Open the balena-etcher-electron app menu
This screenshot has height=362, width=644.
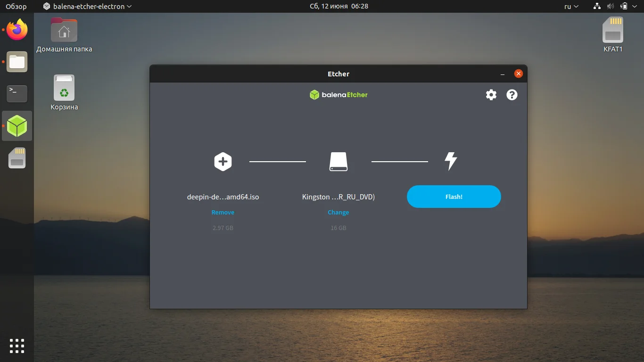(x=87, y=7)
